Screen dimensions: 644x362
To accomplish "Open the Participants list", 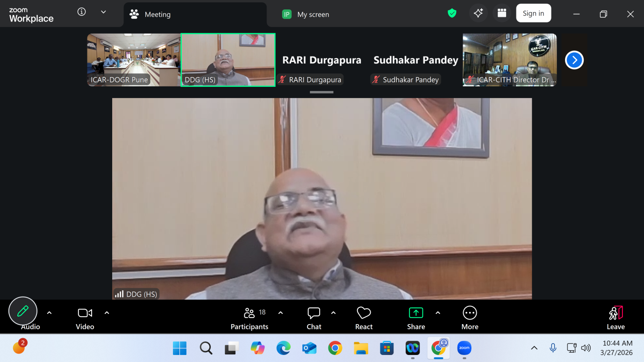I will click(x=250, y=318).
